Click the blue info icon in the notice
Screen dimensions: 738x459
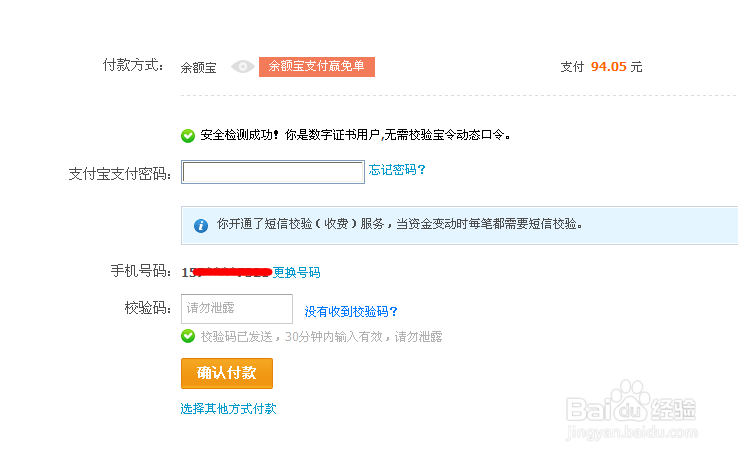[201, 225]
